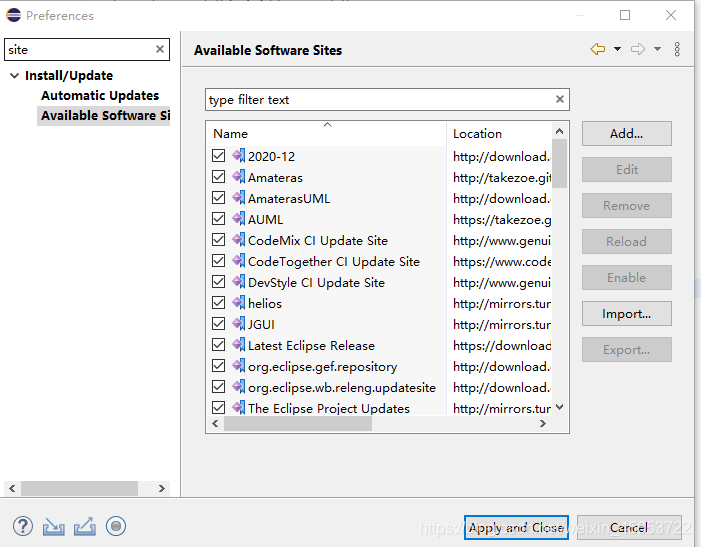
Task: Click the AUML site icon
Action: pyautogui.click(x=239, y=219)
